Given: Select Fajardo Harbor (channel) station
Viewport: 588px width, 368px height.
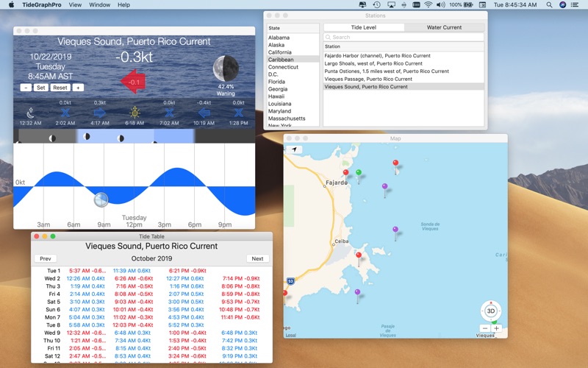Looking at the screenshot, I should [x=404, y=56].
